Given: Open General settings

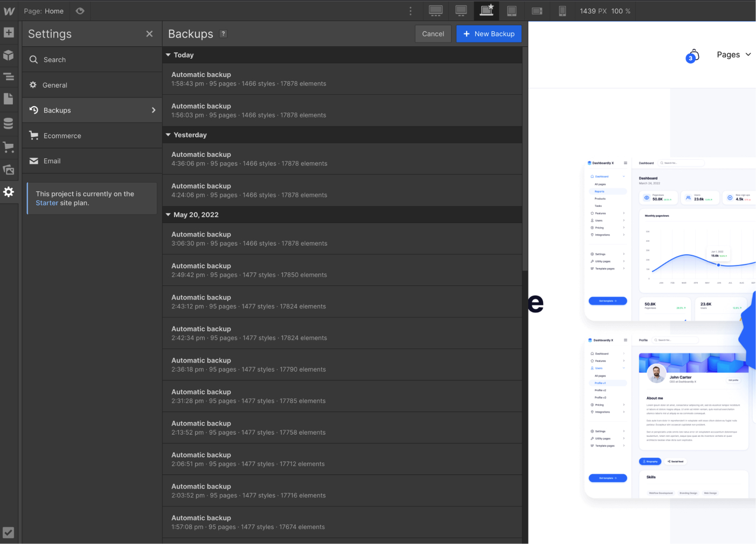Looking at the screenshot, I should (x=92, y=85).
